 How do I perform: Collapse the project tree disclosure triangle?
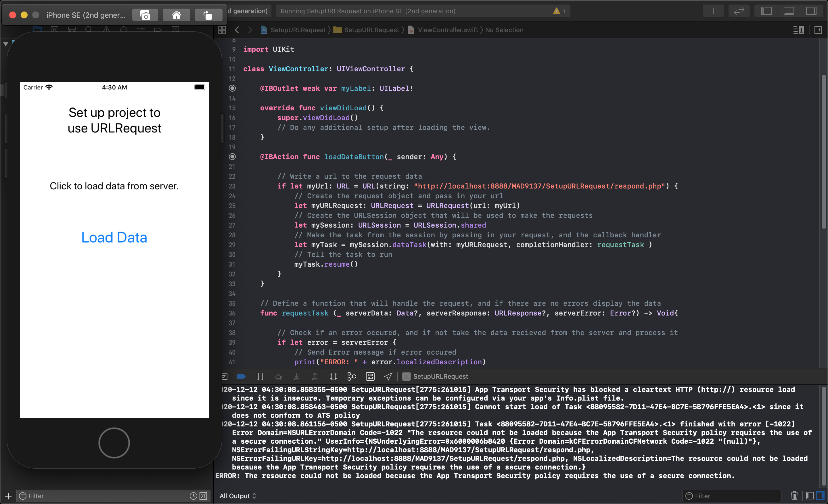(x=6, y=44)
